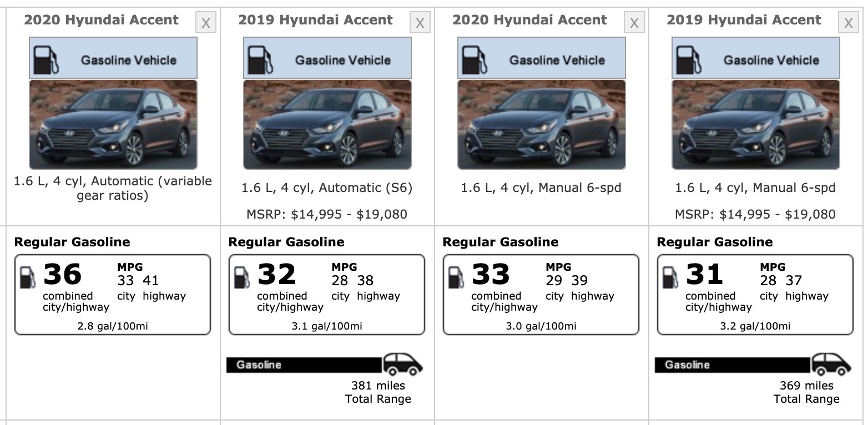
Task: Click small pump icon beside 31 combined MPG
Action: [670, 277]
